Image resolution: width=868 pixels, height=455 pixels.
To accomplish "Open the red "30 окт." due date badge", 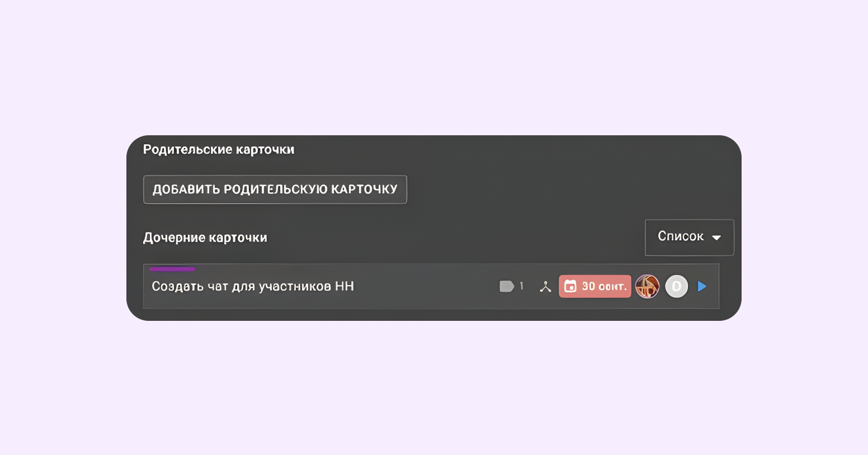I will [x=595, y=286].
